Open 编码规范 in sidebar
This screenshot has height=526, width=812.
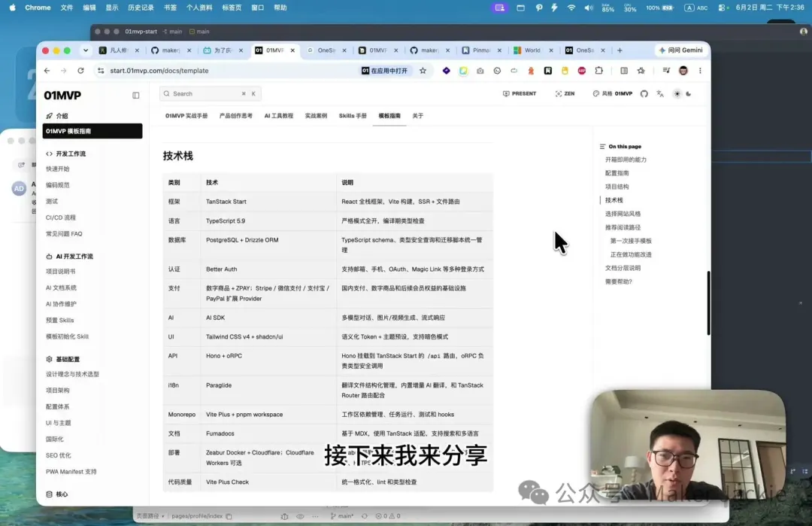(x=57, y=185)
